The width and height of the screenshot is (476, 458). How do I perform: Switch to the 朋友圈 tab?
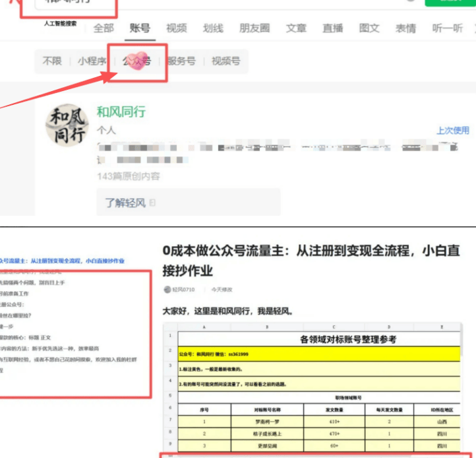coord(254,28)
